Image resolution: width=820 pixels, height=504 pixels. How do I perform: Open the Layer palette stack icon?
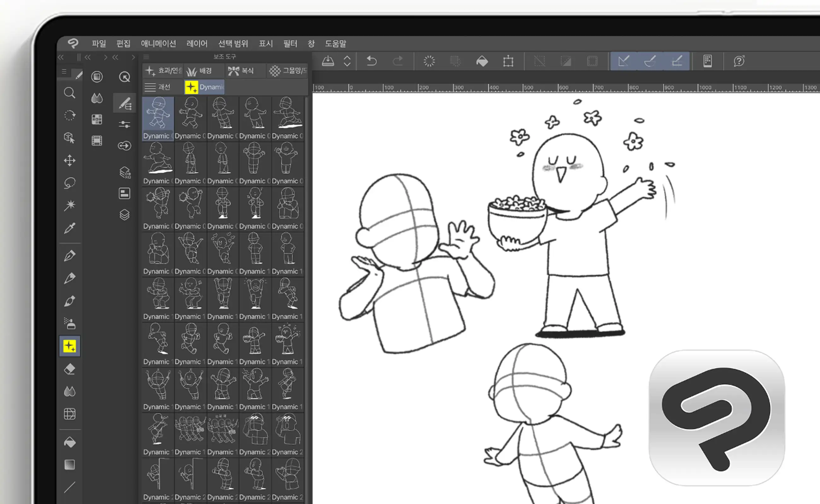coord(124,215)
